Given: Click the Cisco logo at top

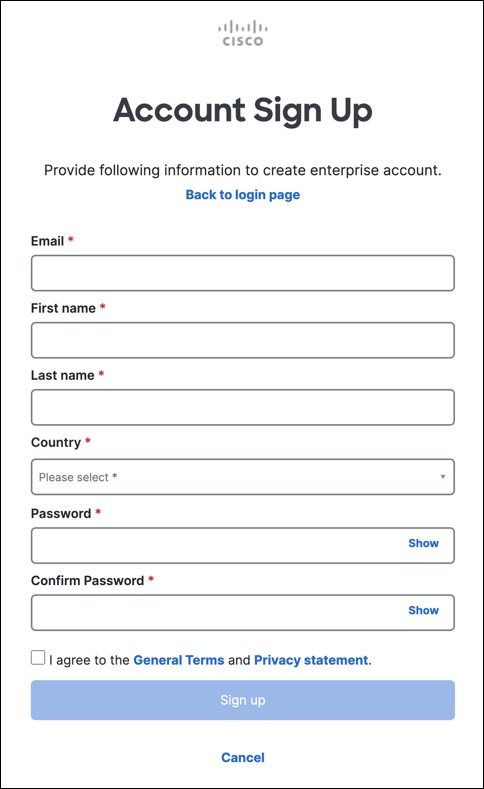Looking at the screenshot, I should point(243,33).
